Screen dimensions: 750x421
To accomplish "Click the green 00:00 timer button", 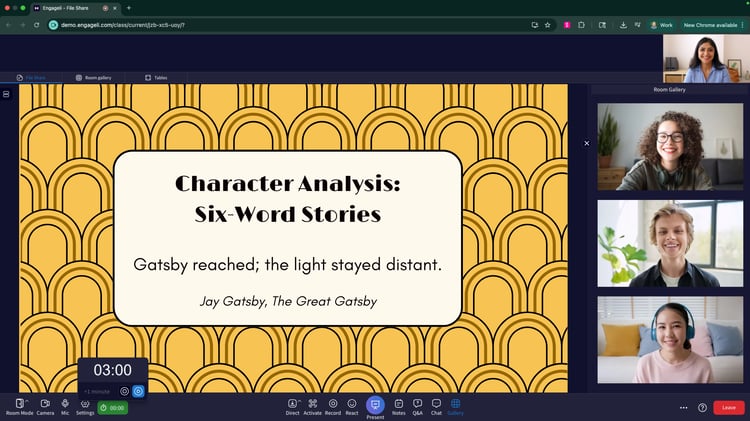I will (112, 408).
